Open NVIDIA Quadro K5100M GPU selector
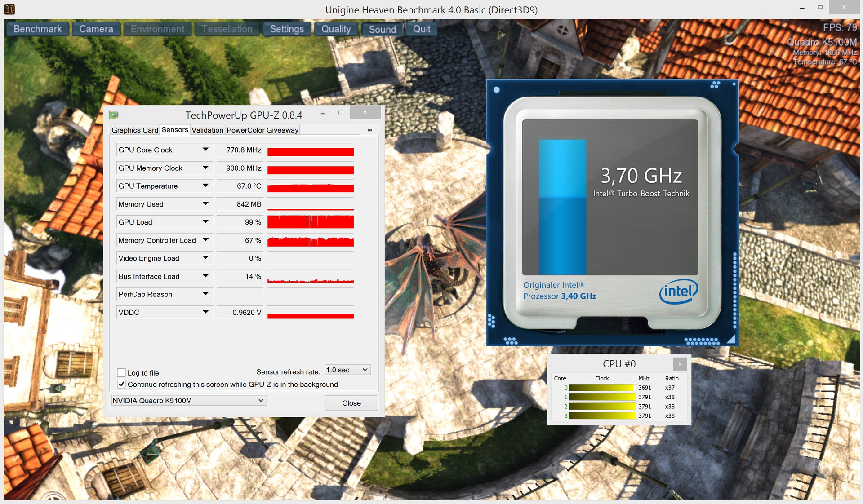The height and width of the screenshot is (504, 863). (189, 400)
